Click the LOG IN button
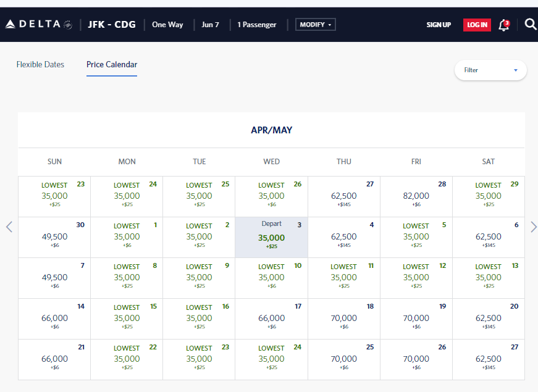The image size is (538, 392). [477, 25]
